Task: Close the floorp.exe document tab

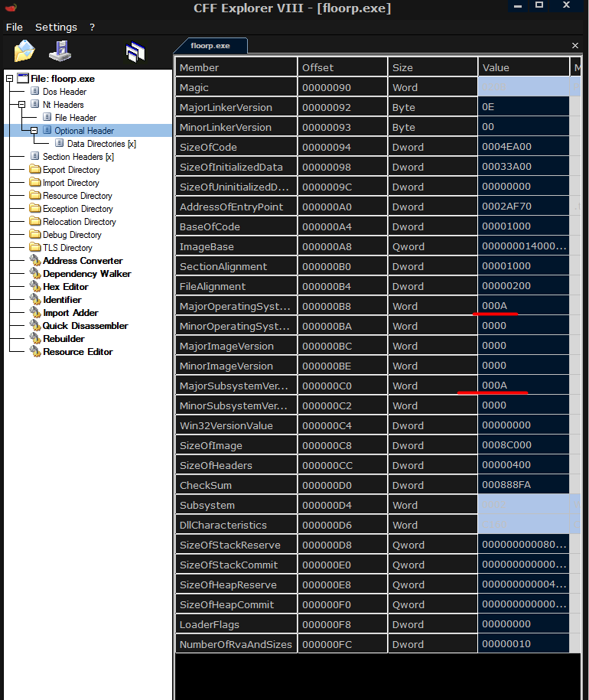Action: [x=575, y=46]
